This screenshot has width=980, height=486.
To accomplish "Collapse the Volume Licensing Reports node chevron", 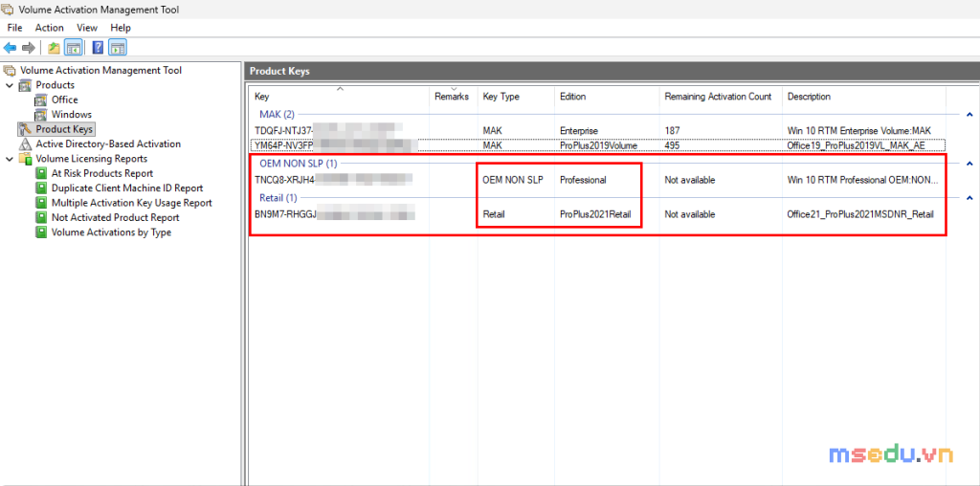I will [x=10, y=159].
